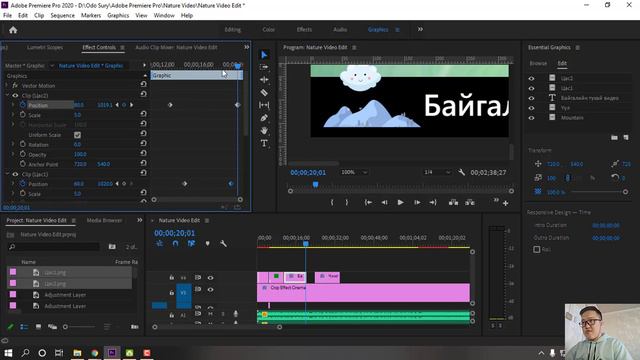Image resolution: width=640 pixels, height=360 pixels.
Task: Click the Extract button in Program monitor
Action: click(x=470, y=202)
